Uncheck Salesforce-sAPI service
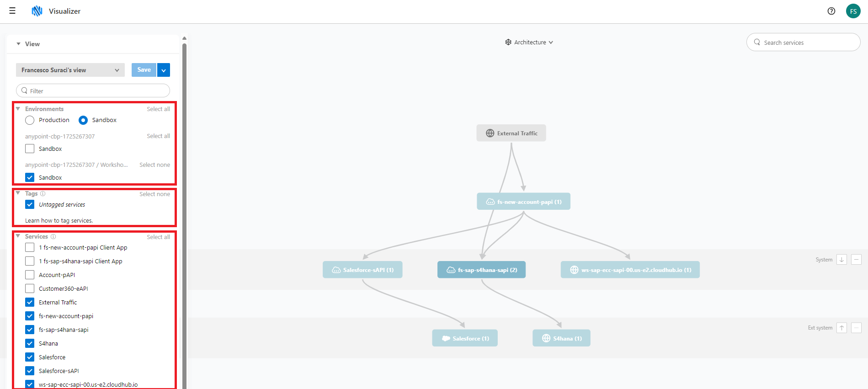 click(x=30, y=371)
